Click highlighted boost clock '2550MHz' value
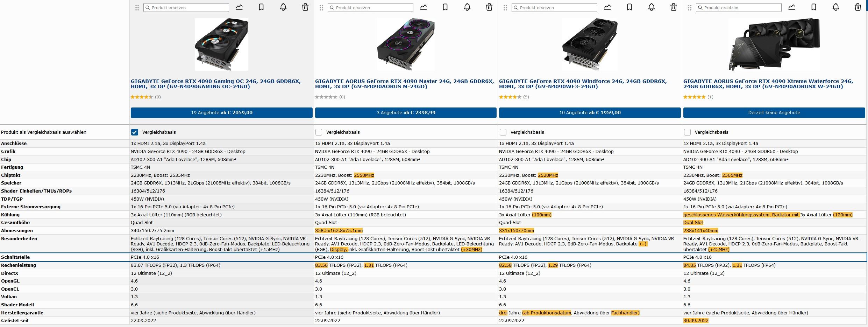 pos(364,175)
